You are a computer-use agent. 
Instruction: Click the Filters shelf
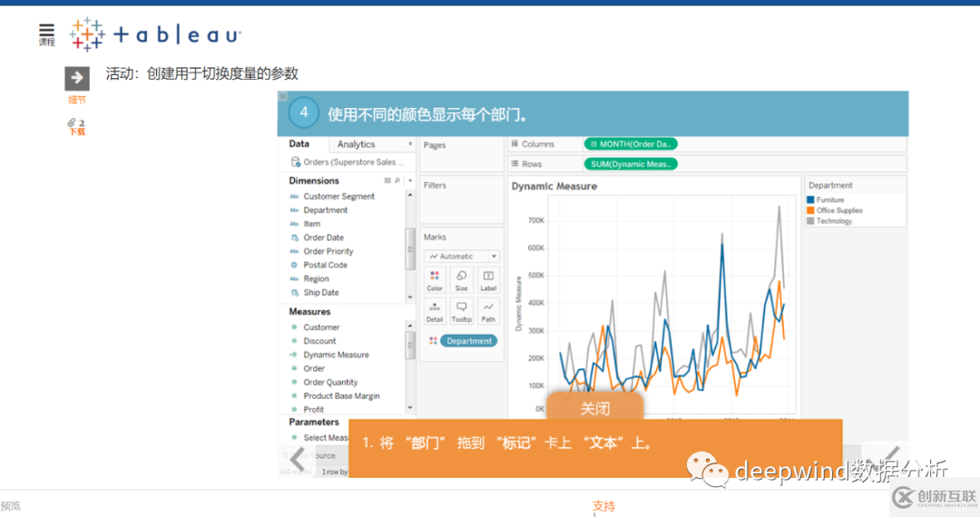click(461, 200)
